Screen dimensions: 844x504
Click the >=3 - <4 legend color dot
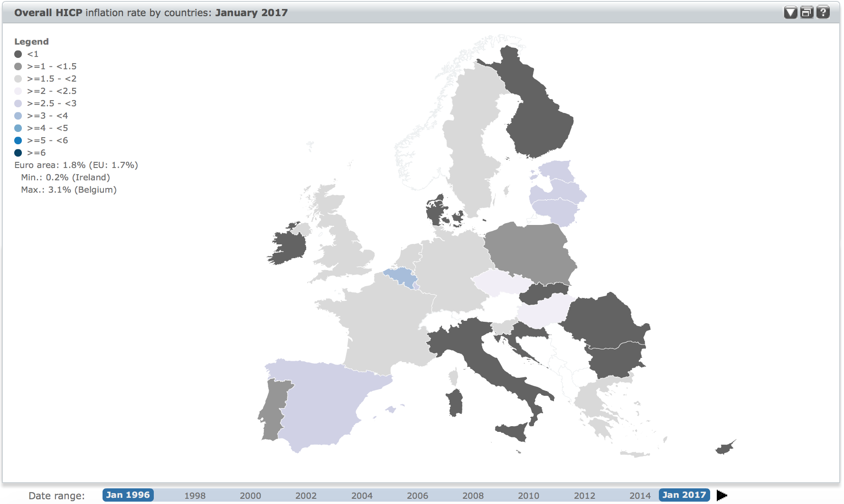point(18,116)
